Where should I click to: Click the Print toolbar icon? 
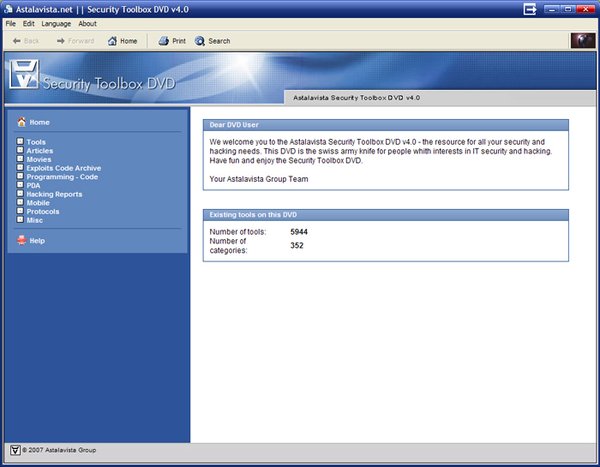(164, 41)
